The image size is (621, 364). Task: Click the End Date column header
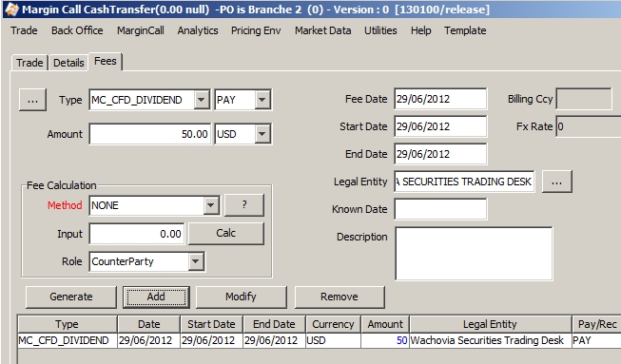274,324
